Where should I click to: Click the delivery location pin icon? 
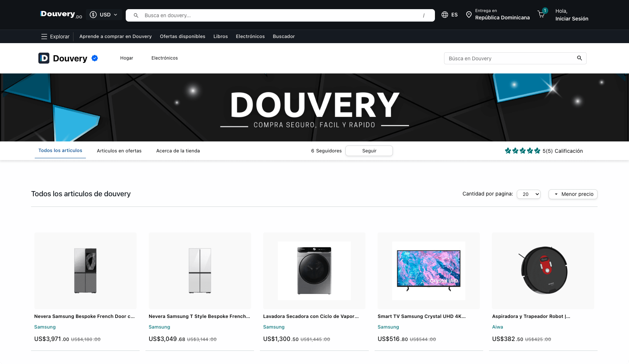(469, 14)
